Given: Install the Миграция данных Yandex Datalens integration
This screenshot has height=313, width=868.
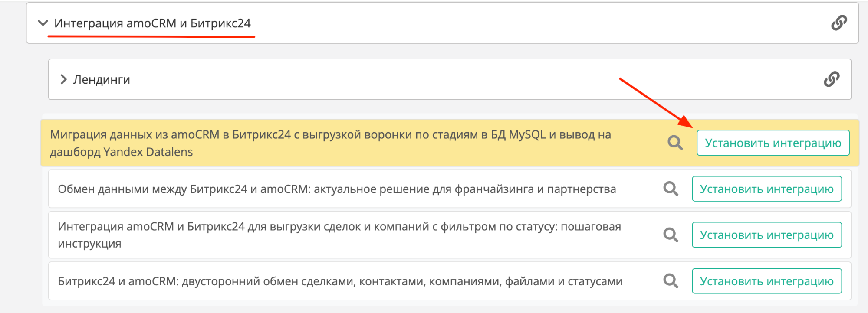Looking at the screenshot, I should pos(773,143).
